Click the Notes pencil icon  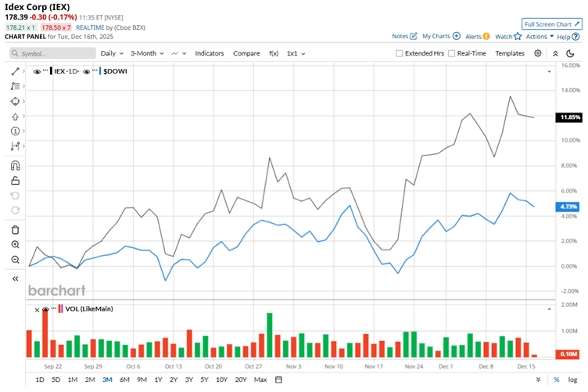414,36
